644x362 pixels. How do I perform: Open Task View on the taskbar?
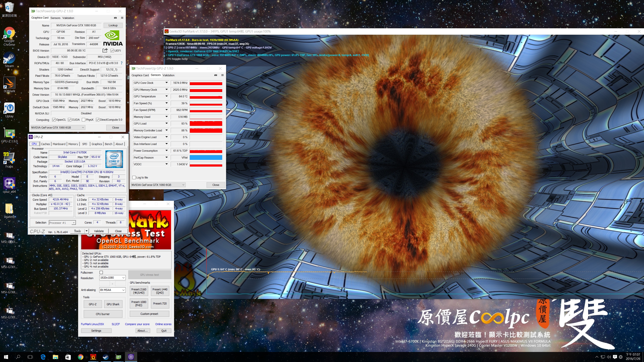(x=30, y=357)
